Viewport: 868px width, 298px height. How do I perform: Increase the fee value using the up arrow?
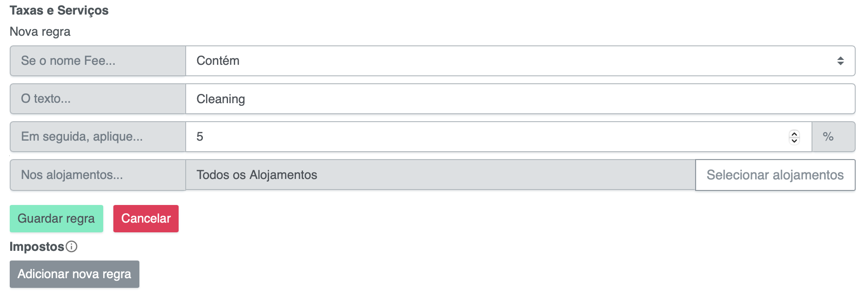[x=794, y=134]
